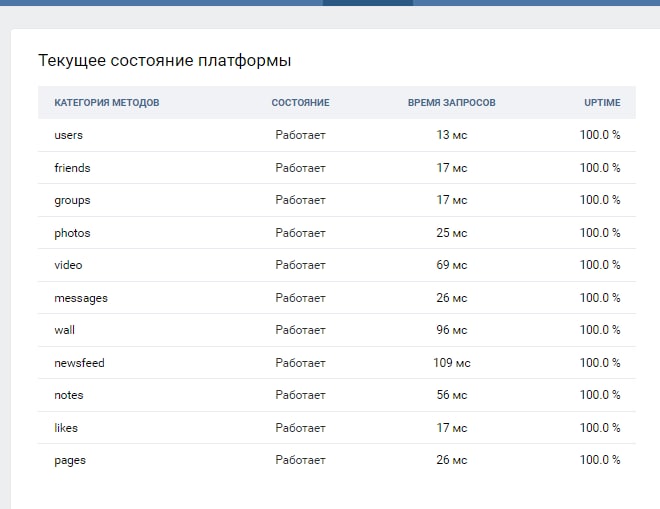Click 'Работает' status in the users row
660x509 pixels.
pyautogui.click(x=301, y=135)
